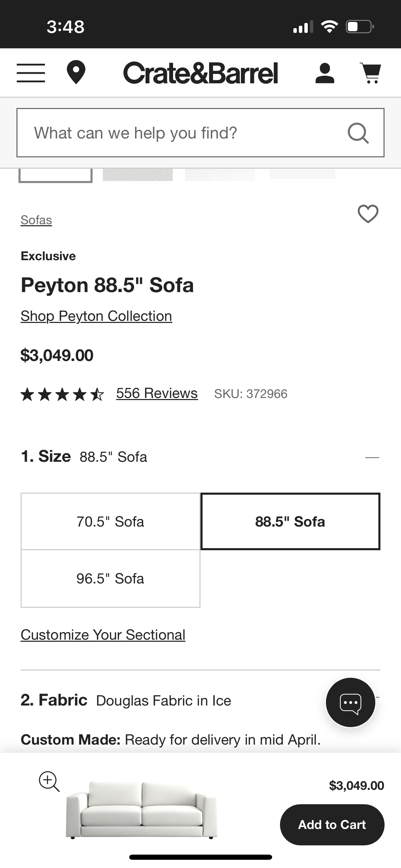
Task: Tap the store location pin icon
Action: pyautogui.click(x=76, y=72)
